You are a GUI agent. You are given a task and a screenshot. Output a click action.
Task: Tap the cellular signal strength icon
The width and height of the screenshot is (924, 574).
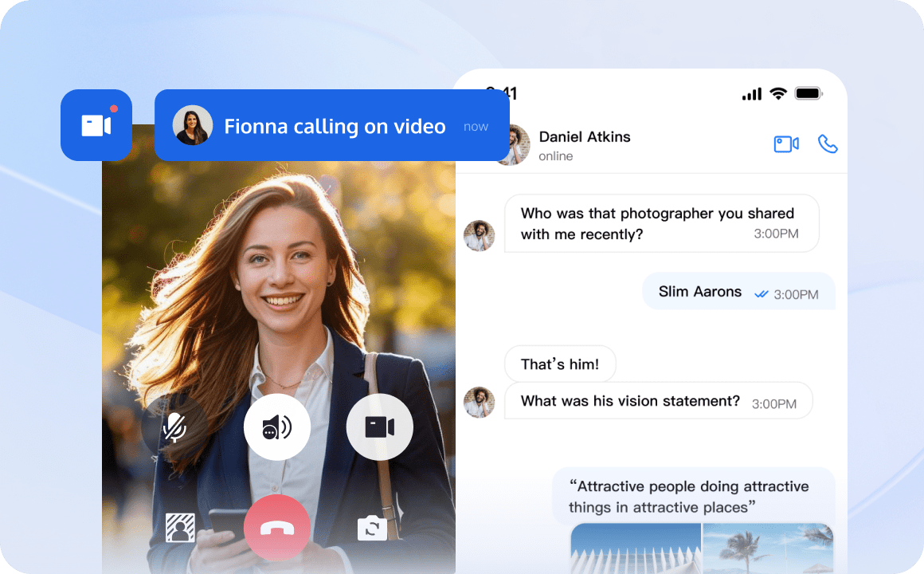click(x=752, y=93)
